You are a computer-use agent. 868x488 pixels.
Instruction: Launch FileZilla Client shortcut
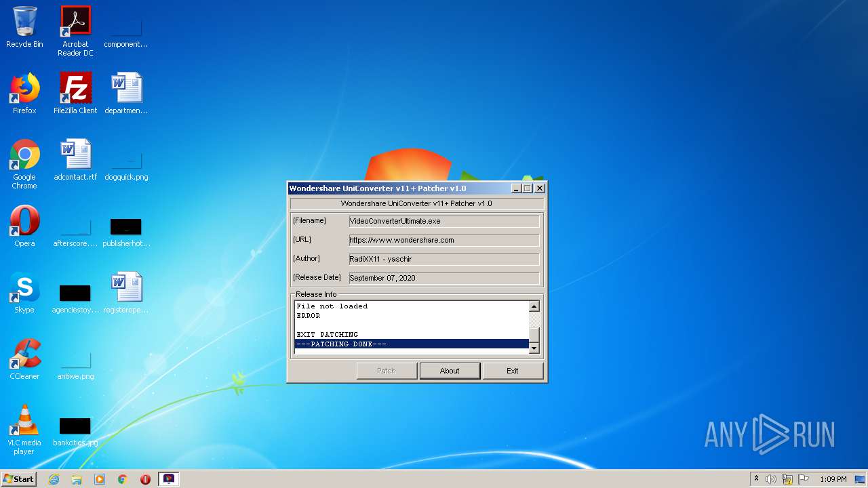75,94
